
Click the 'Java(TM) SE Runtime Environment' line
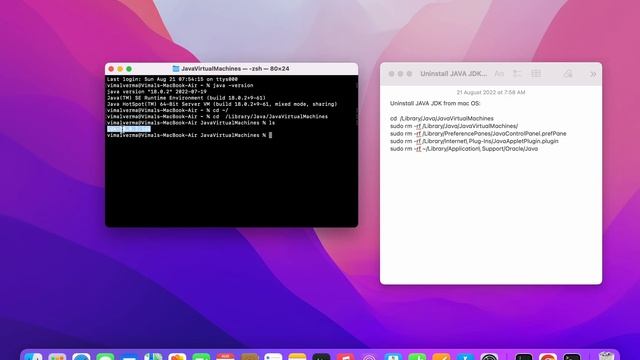click(x=186, y=98)
